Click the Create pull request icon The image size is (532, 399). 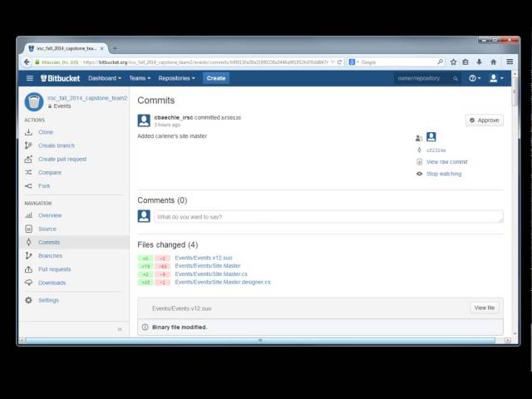click(x=28, y=159)
